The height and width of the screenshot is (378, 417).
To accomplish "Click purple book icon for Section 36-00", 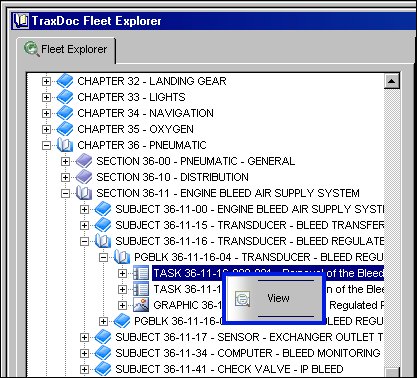I will point(84,161).
